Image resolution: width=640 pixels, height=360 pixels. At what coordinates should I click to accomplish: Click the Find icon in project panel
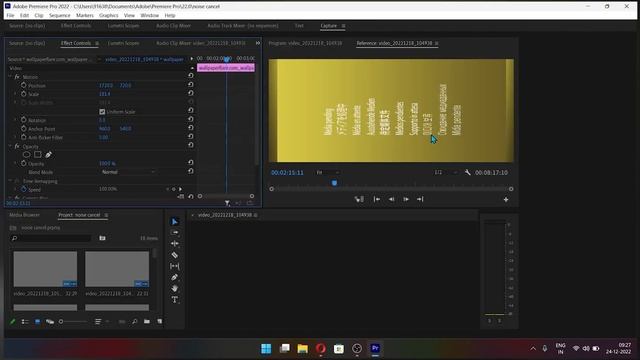tap(134, 322)
